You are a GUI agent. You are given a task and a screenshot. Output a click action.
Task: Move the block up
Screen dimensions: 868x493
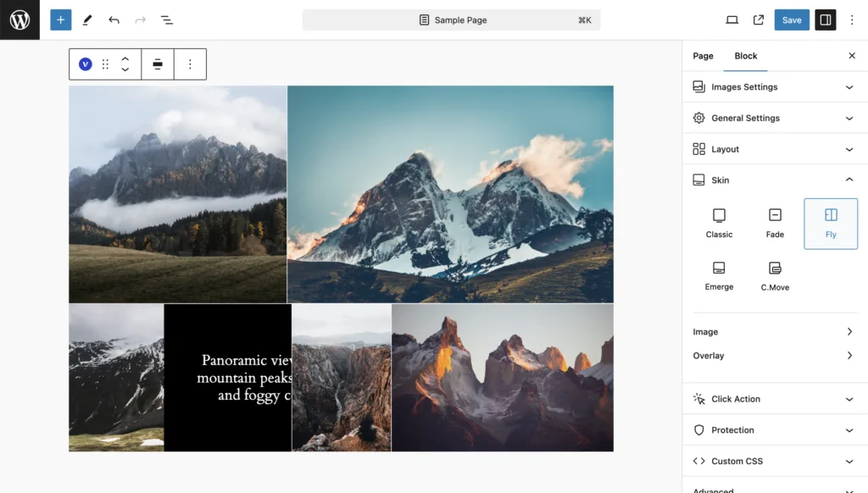125,58
